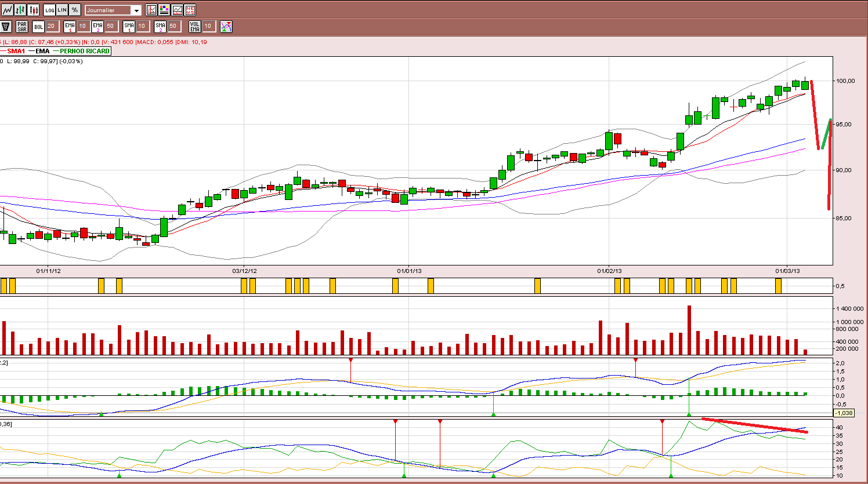Screen dimensions: 868x484
Task: Toggle the PAR SAR indicator
Action: [22, 26]
